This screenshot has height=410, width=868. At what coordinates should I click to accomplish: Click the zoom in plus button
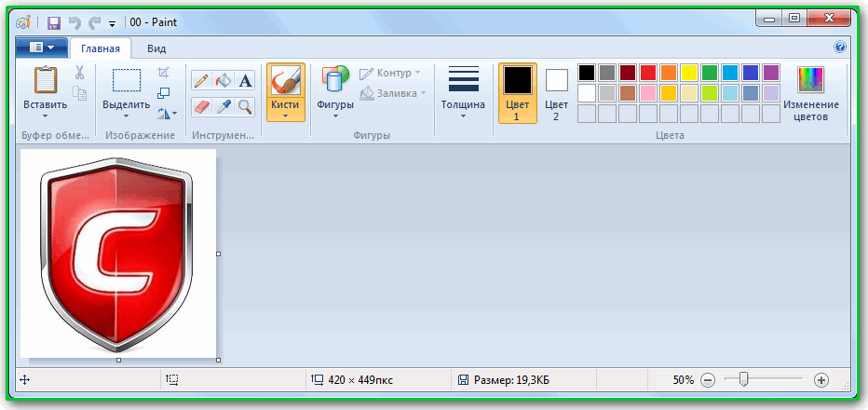point(821,380)
